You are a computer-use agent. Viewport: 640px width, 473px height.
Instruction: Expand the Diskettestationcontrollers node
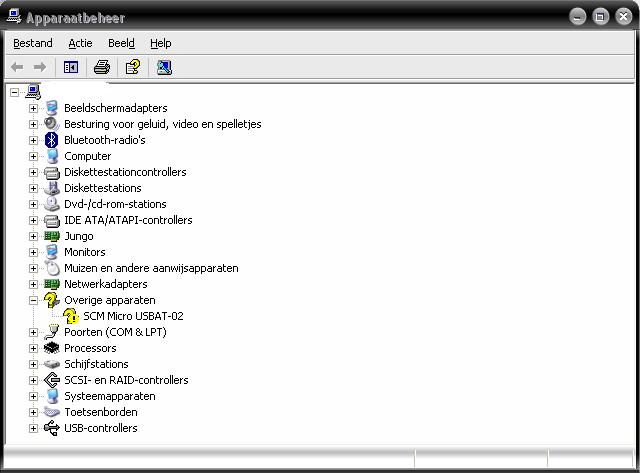pyautogui.click(x=33, y=172)
